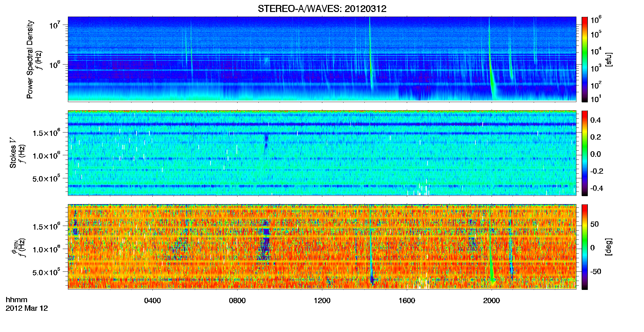Click the 10^5 label on the sfu colorbar
The image size is (644, 332).
tap(596, 34)
